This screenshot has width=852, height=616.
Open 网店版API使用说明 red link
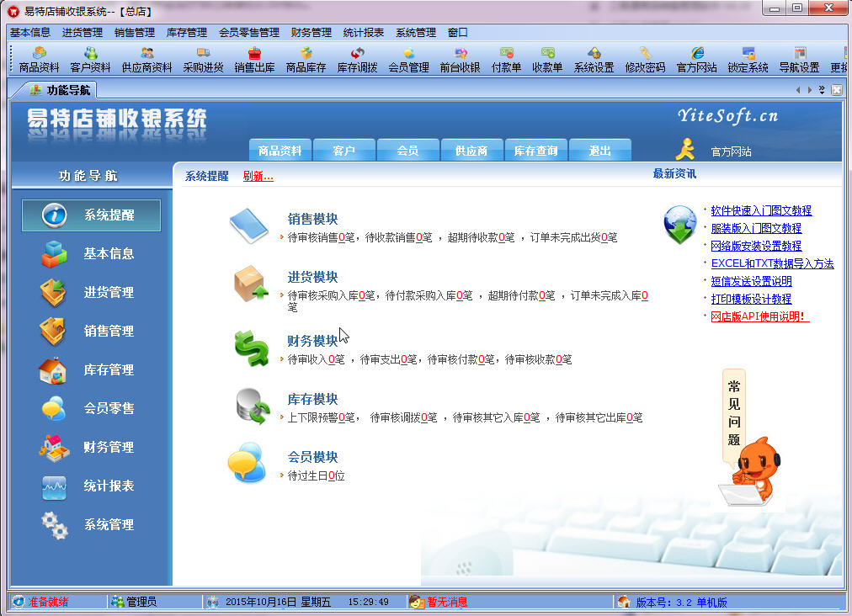tap(760, 316)
